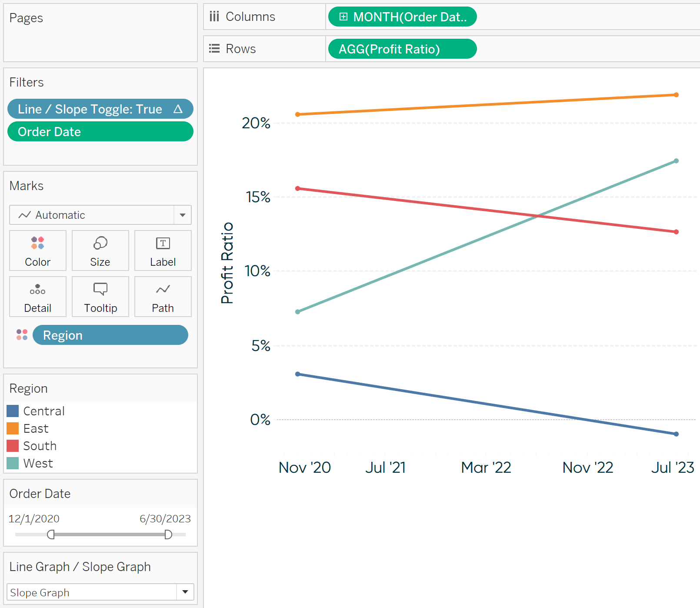Click the Region pill on Marks card

(x=110, y=335)
